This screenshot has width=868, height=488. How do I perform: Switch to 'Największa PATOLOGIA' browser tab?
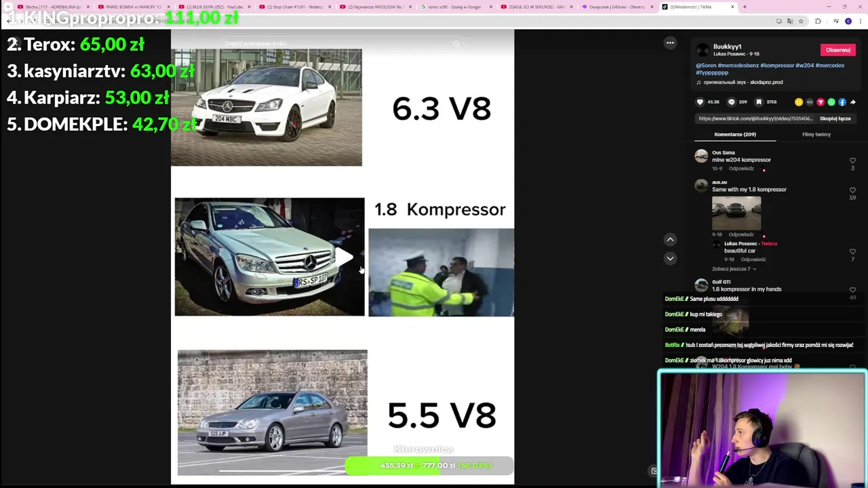point(375,7)
